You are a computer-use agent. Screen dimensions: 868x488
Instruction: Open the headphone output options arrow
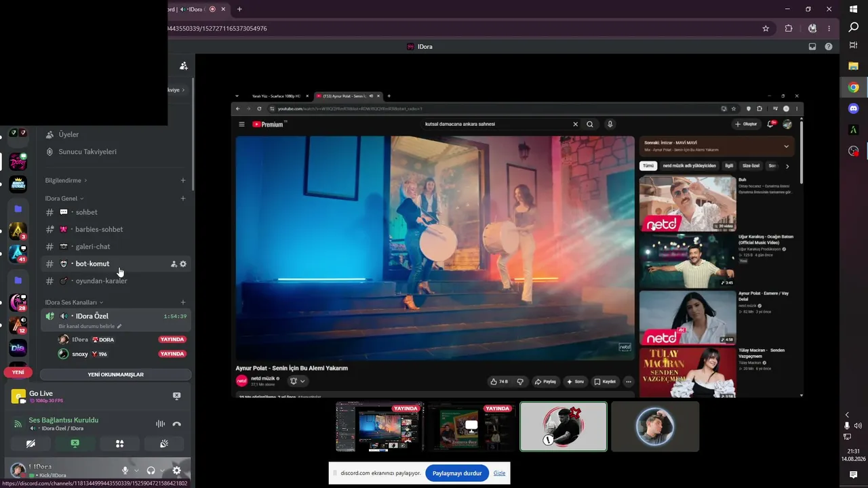pyautogui.click(x=162, y=470)
